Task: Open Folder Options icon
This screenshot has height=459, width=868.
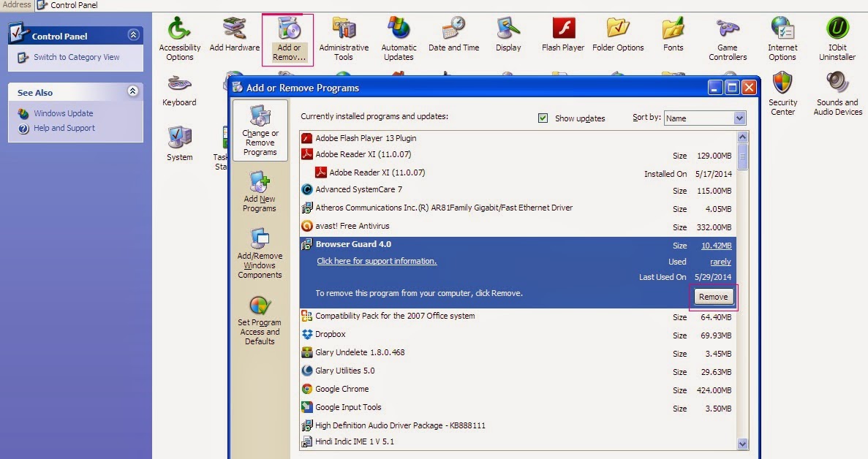Action: pos(618,34)
